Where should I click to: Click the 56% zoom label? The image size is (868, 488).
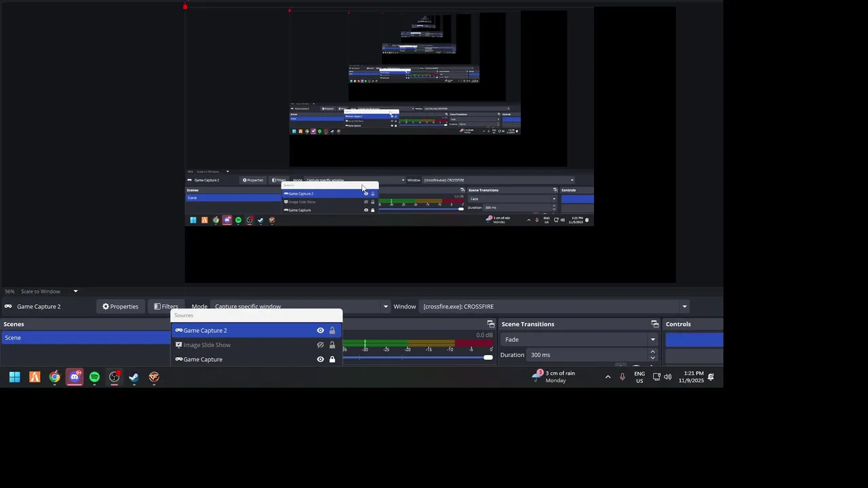tap(9, 291)
